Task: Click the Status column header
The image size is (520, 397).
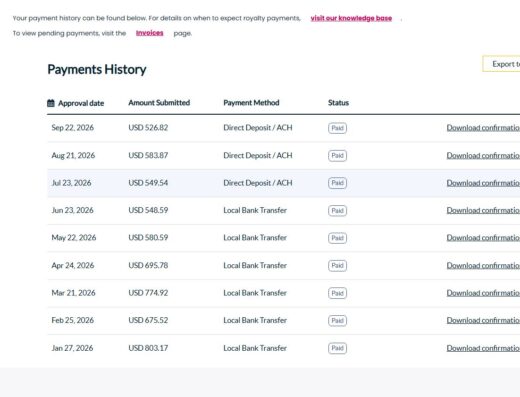Action: [x=338, y=103]
